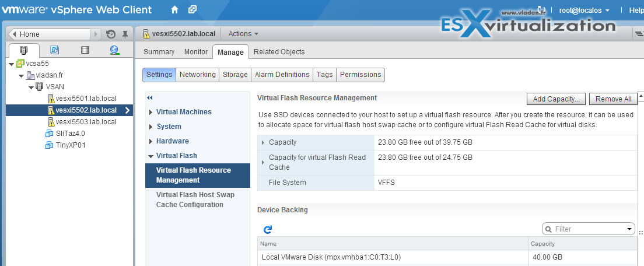Select the Settings sub-tab

tap(159, 75)
